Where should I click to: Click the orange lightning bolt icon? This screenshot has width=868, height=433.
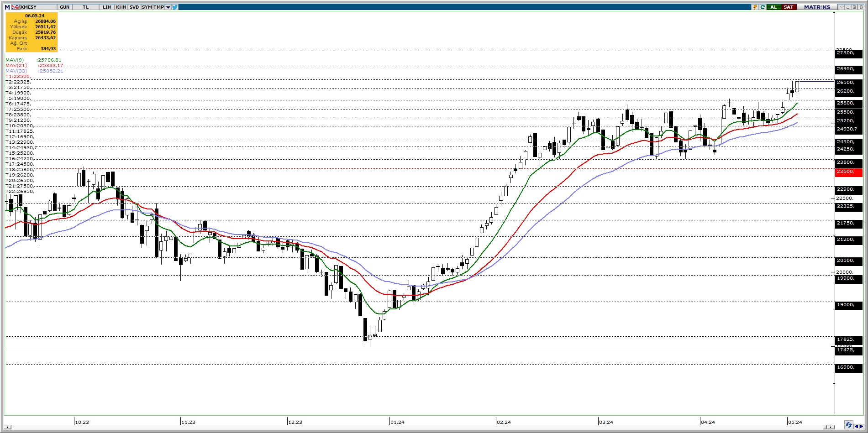755,7
